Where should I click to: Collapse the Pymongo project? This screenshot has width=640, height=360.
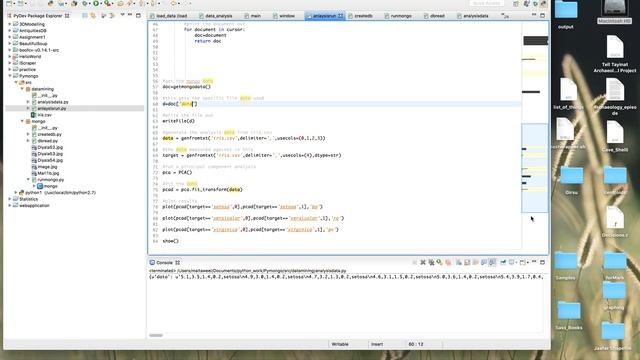(x=10, y=76)
